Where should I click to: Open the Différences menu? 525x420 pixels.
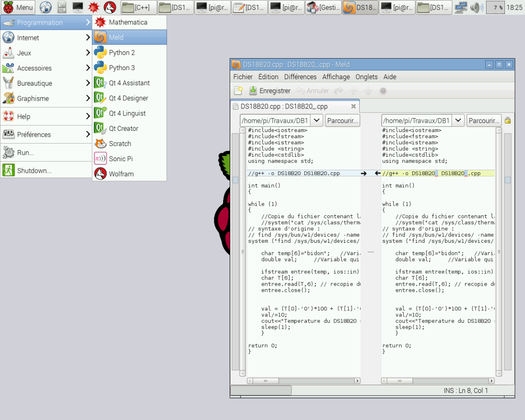tap(300, 77)
